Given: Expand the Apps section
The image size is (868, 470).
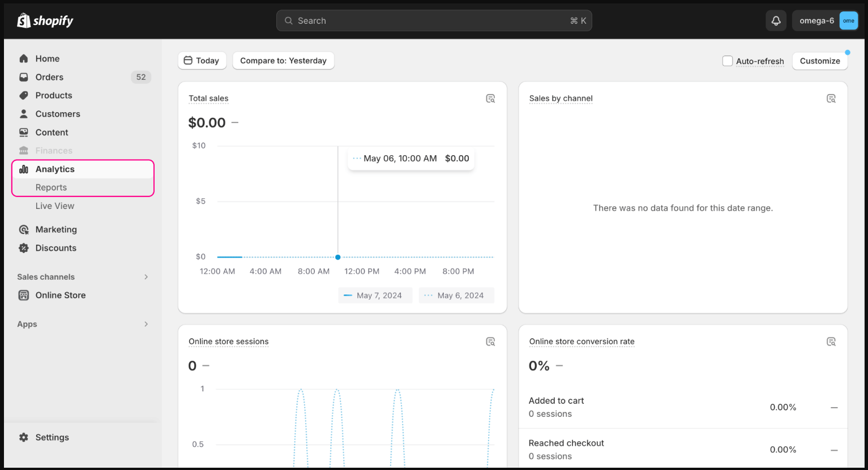Looking at the screenshot, I should 147,324.
